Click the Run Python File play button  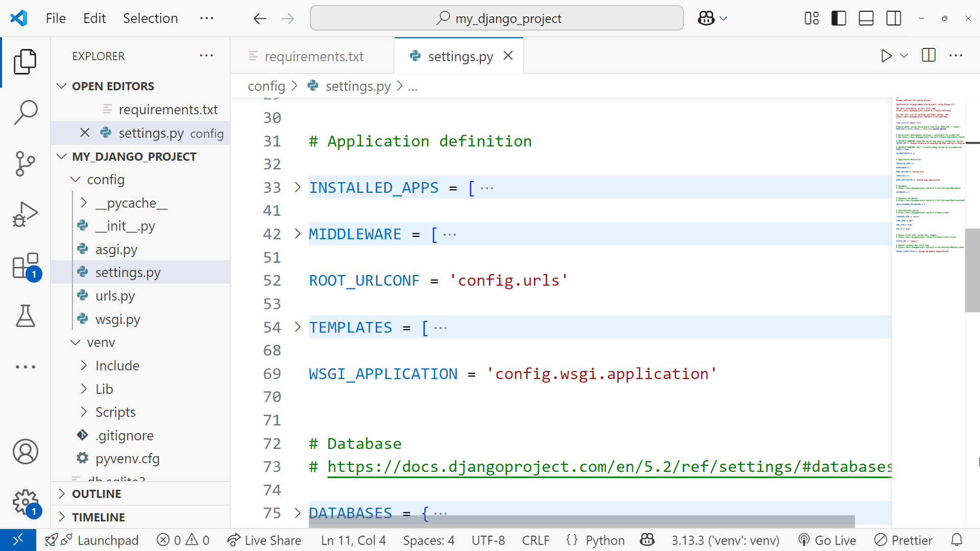pos(886,56)
